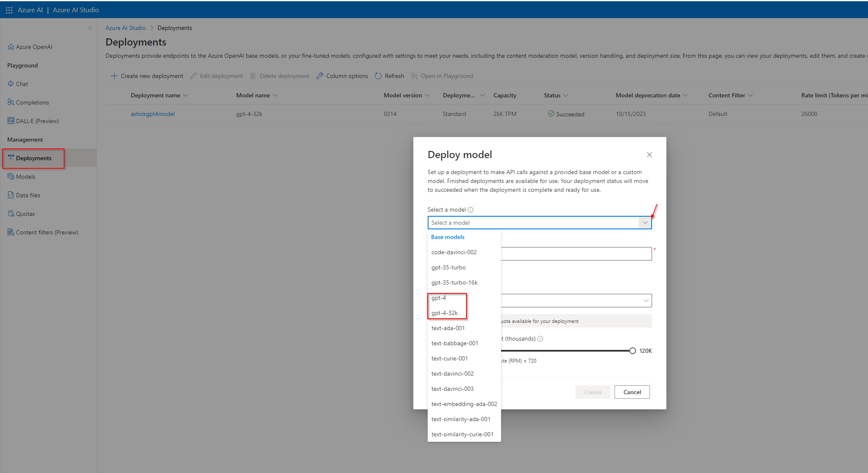This screenshot has height=473, width=868.
Task: Choose gpt-35-turbo from the base models
Action: [x=448, y=267]
